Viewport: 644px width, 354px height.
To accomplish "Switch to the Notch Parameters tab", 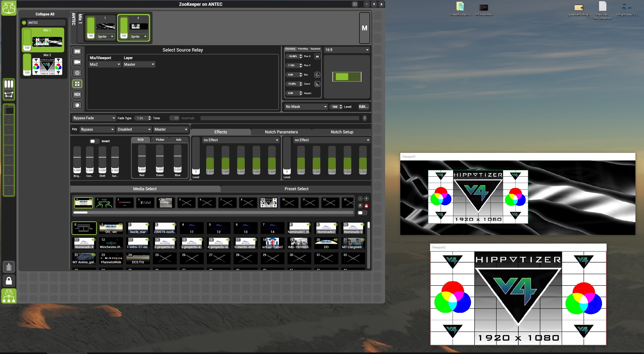I will 281,132.
